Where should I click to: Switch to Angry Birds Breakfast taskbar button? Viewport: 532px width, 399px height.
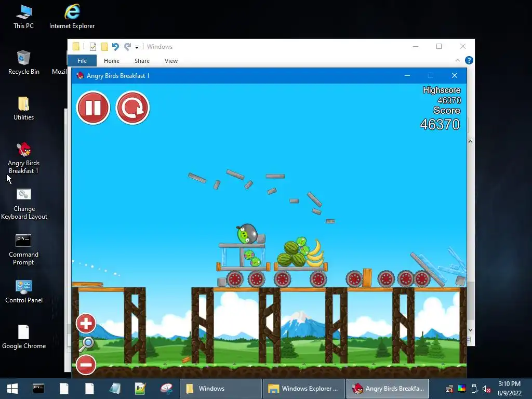tap(388, 389)
